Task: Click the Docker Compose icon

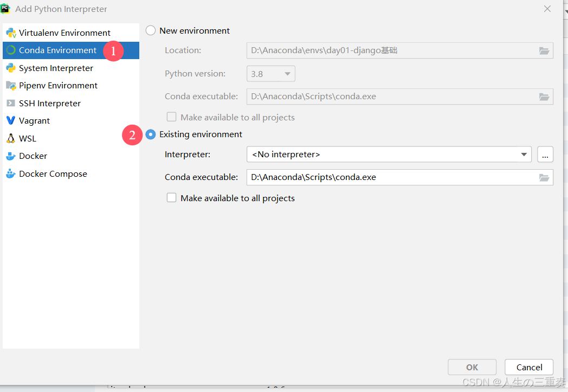Action: coord(11,173)
